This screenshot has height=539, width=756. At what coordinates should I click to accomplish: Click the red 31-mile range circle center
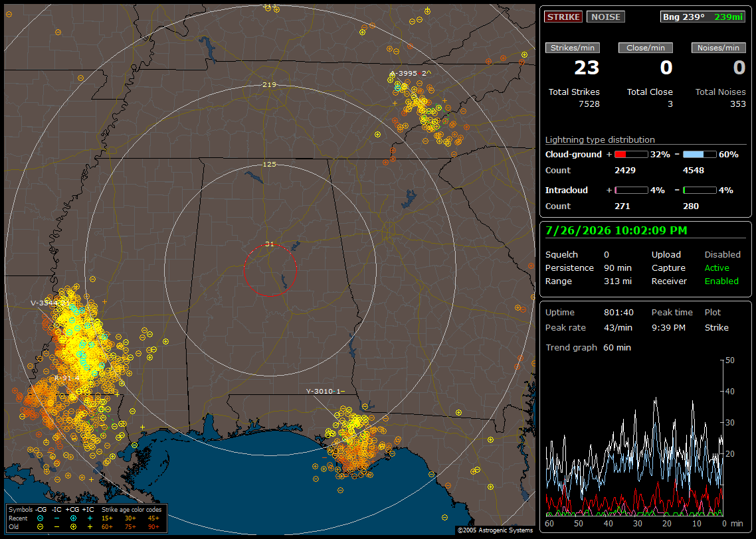[270, 270]
